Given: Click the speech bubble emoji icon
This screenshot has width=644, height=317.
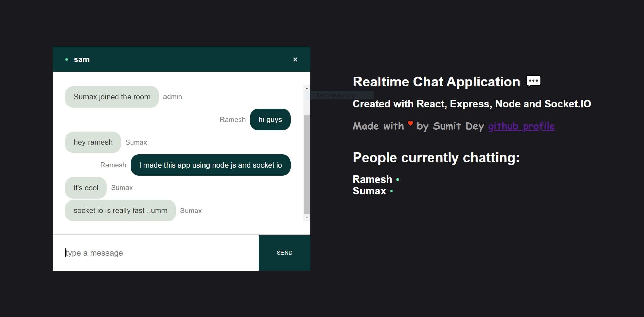Looking at the screenshot, I should (x=533, y=82).
